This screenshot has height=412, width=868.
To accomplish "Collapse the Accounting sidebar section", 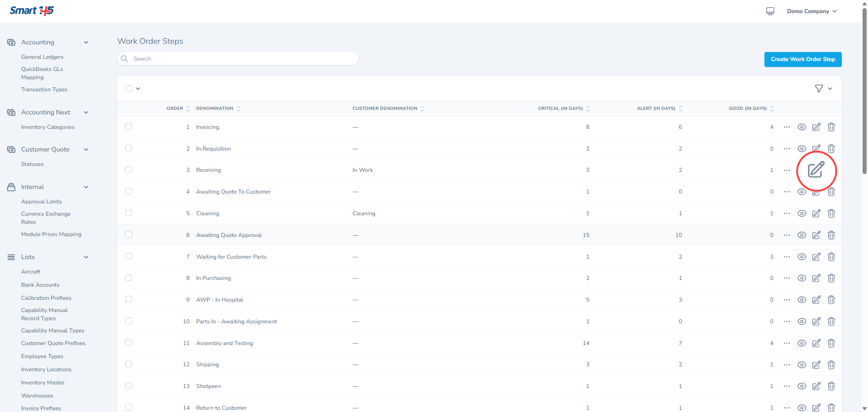I will pyautogui.click(x=86, y=43).
